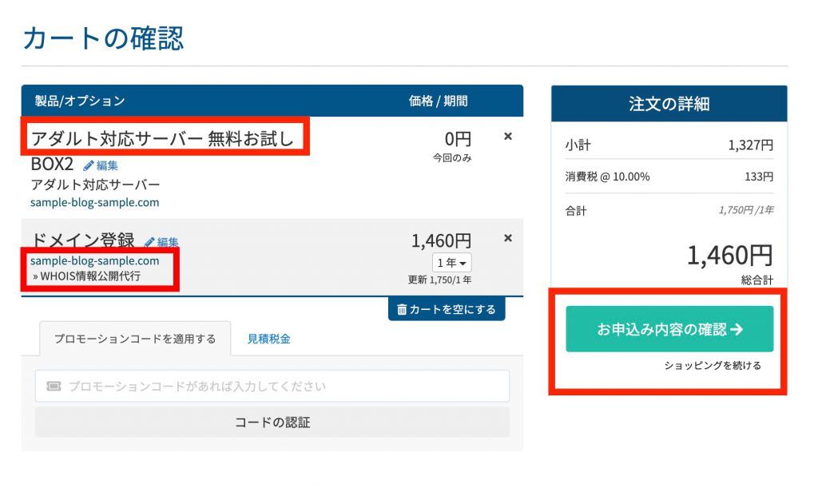This screenshot has width=818, height=504.
Task: Remove the アダルト対応サーバー item with X
Action: click(507, 137)
